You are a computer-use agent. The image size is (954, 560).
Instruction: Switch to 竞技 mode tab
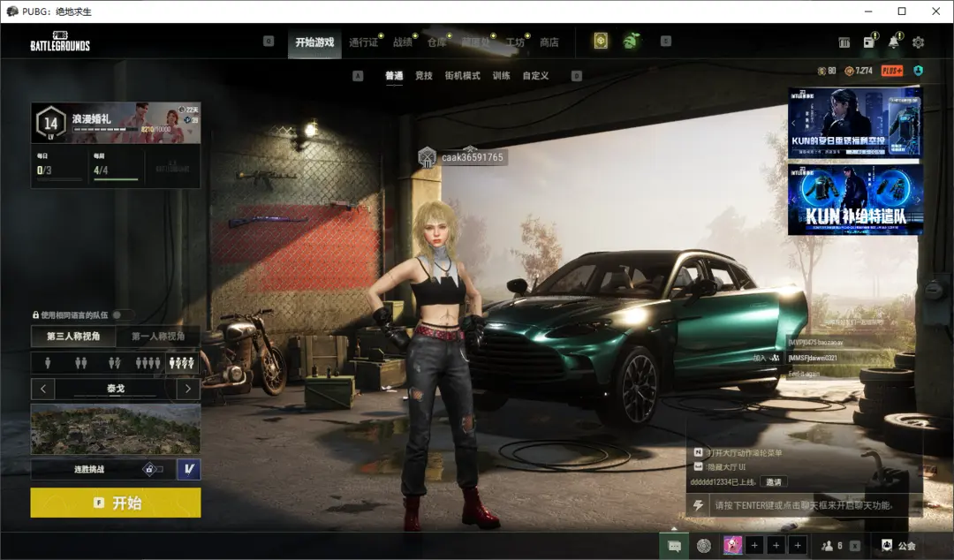tap(423, 75)
